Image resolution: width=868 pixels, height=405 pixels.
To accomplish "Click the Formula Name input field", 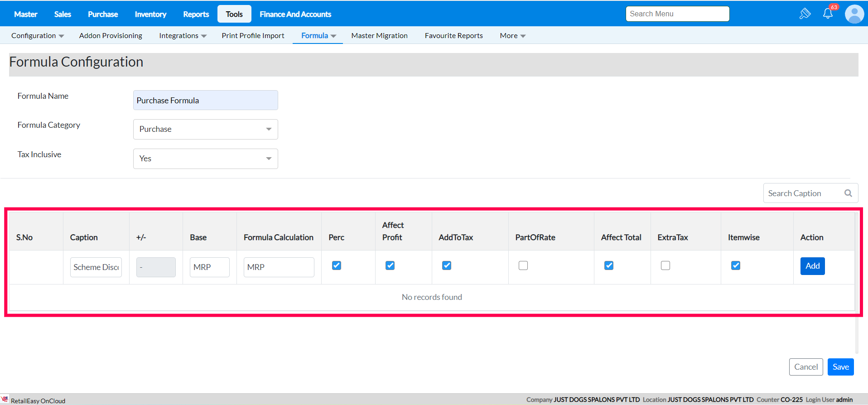I will click(206, 100).
